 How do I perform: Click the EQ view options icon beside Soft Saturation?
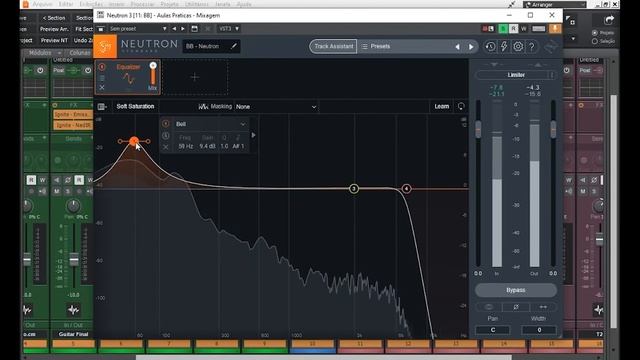point(102,107)
